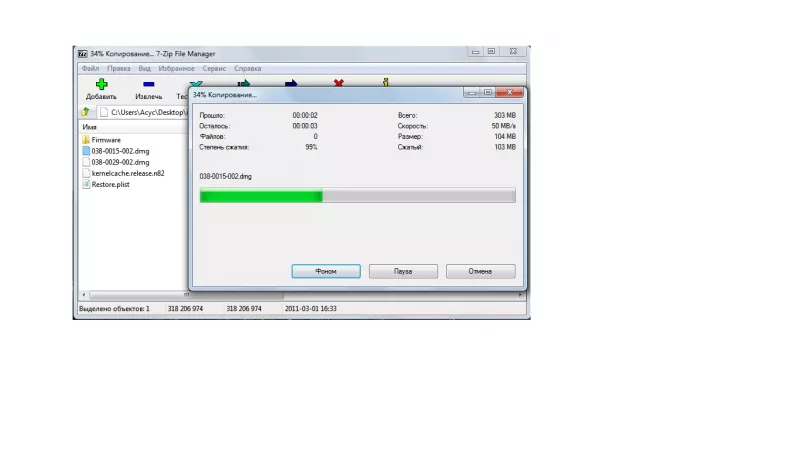Click the horizontal scrollbar thumb in file list
The image size is (800, 450).
[187, 295]
